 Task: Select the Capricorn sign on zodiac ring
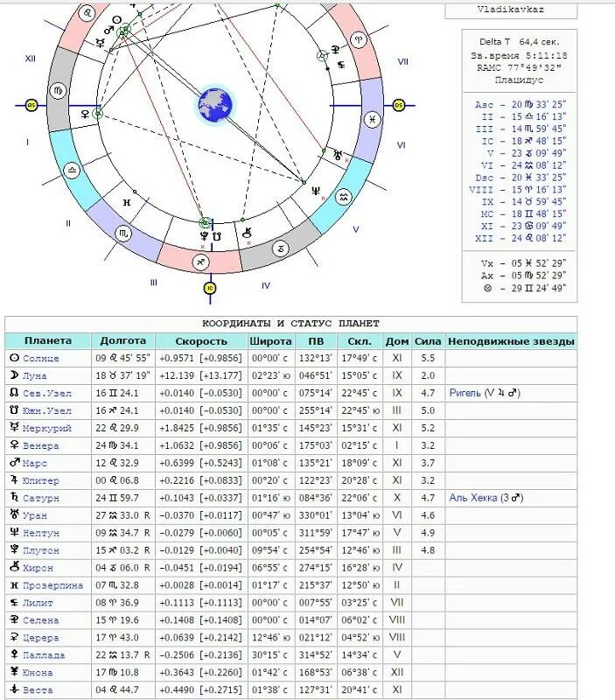(281, 248)
